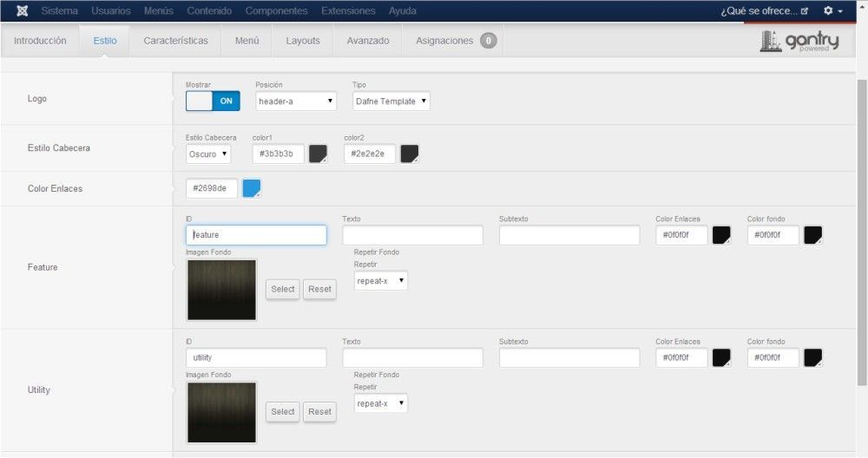Click the Gantry powered logo
Screen dimensions: 868x458
[x=799, y=41]
